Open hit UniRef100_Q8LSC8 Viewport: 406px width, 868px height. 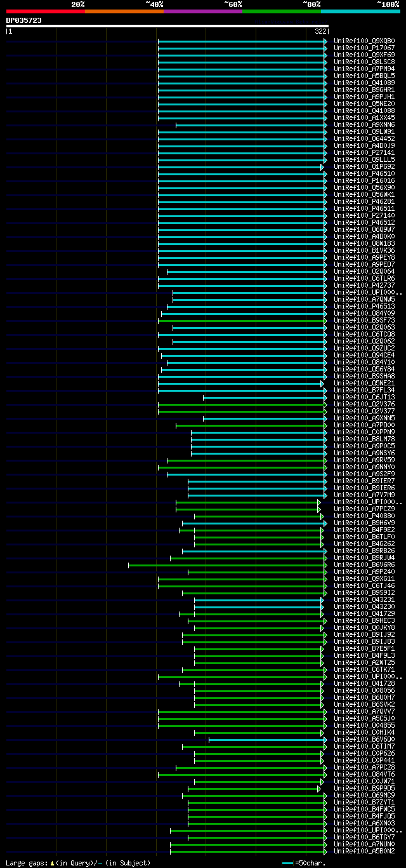364,62
